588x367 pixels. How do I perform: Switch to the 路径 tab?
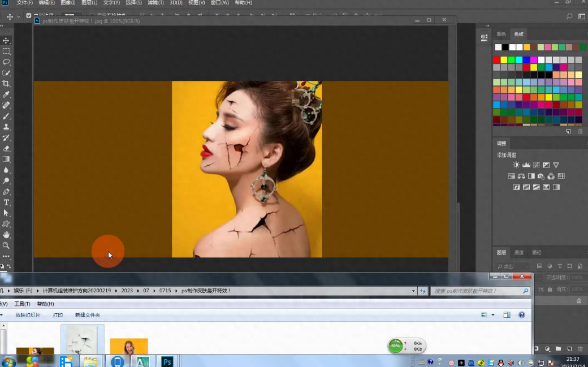(x=537, y=253)
